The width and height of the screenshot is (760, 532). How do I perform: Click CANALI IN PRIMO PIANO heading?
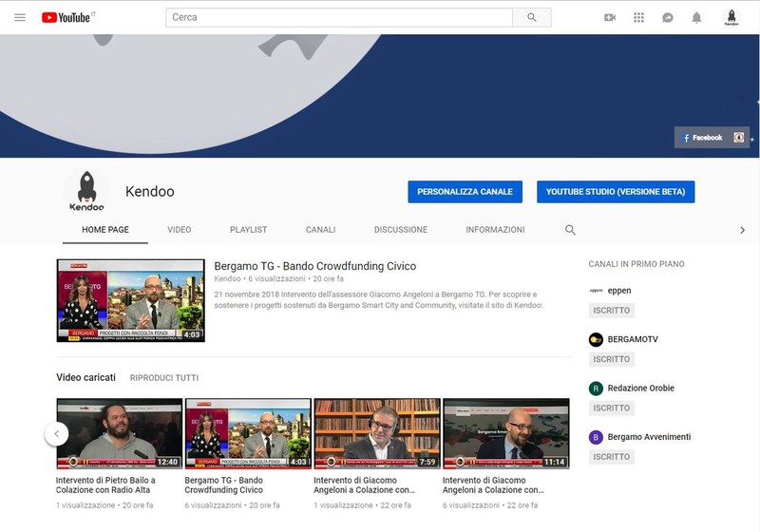pyautogui.click(x=636, y=264)
